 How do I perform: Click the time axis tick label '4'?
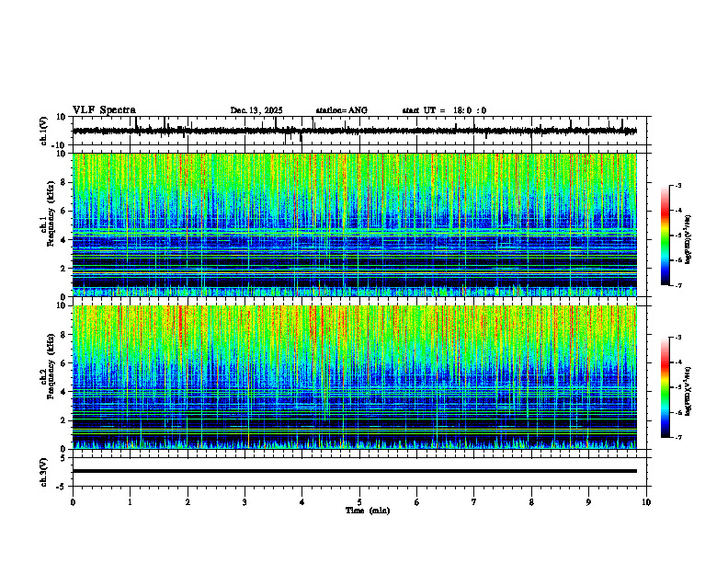click(x=302, y=502)
